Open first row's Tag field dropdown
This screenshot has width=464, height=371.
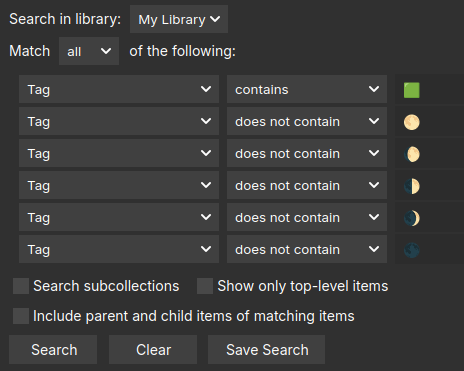tap(119, 89)
